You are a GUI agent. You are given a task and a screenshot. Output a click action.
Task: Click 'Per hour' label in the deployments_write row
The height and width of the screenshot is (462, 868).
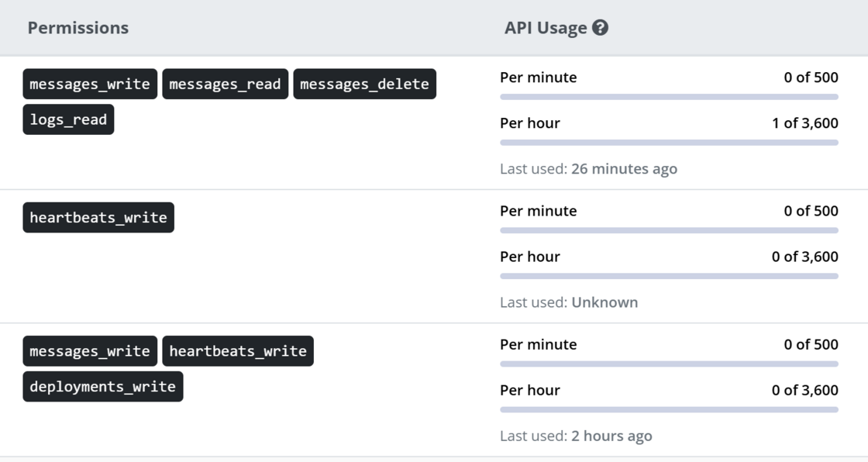click(x=530, y=390)
